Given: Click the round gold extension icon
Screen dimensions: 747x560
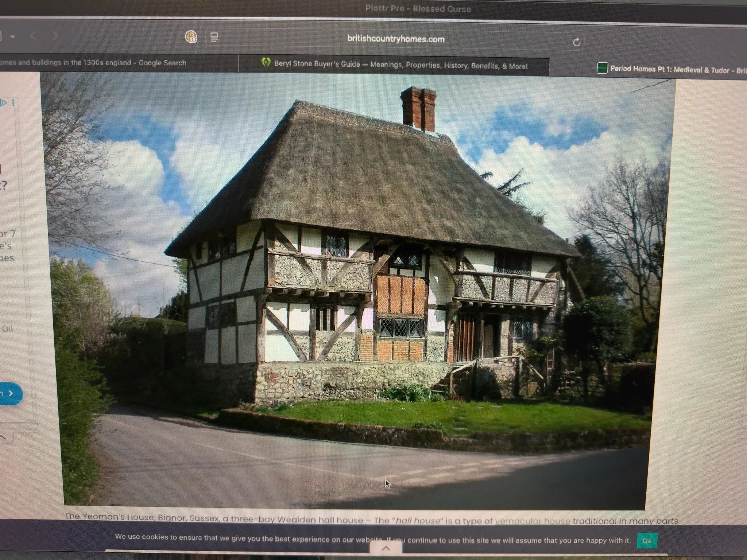Looking at the screenshot, I should pos(191,36).
